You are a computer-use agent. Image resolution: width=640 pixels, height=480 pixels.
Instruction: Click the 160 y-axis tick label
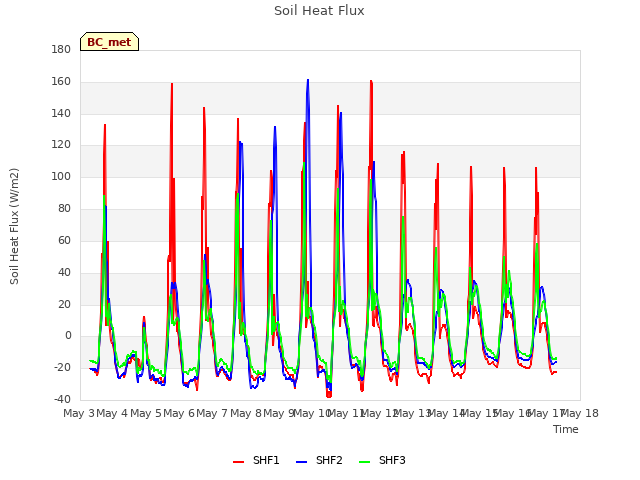click(x=61, y=82)
